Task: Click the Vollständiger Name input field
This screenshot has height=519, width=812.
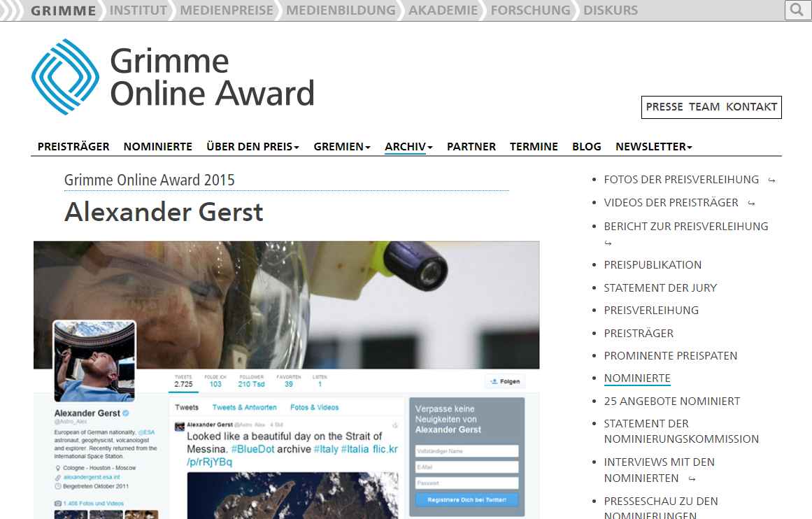Action: tap(466, 451)
